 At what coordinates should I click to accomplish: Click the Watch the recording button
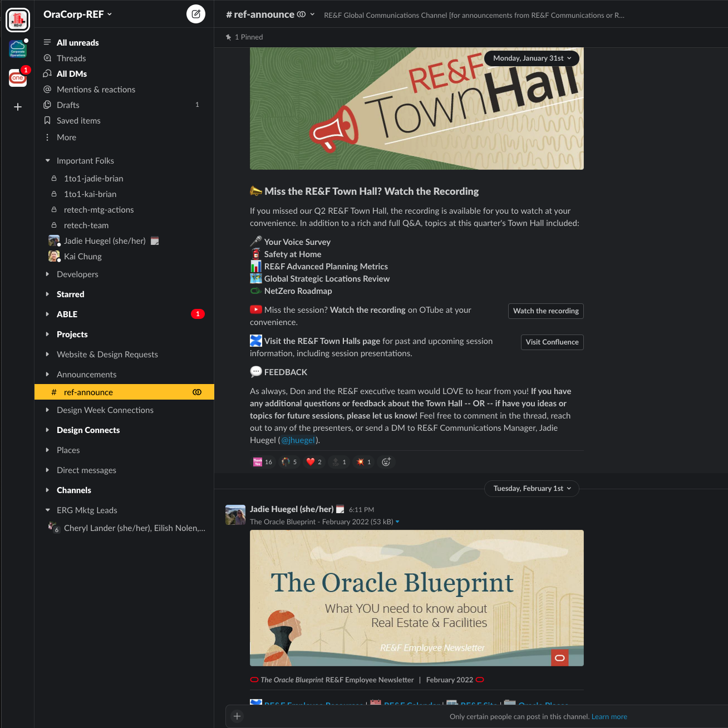pyautogui.click(x=545, y=311)
